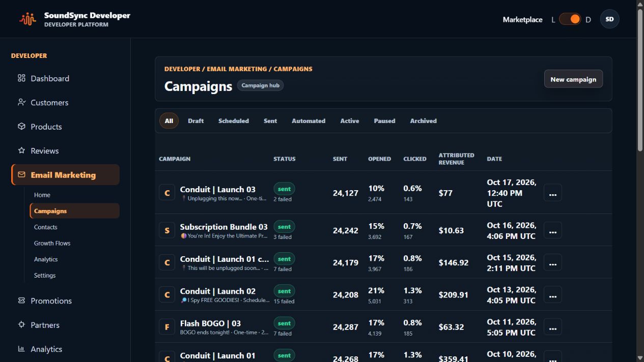Click the OPENED column header
Image resolution: width=644 pixels, height=362 pixels.
[379, 159]
